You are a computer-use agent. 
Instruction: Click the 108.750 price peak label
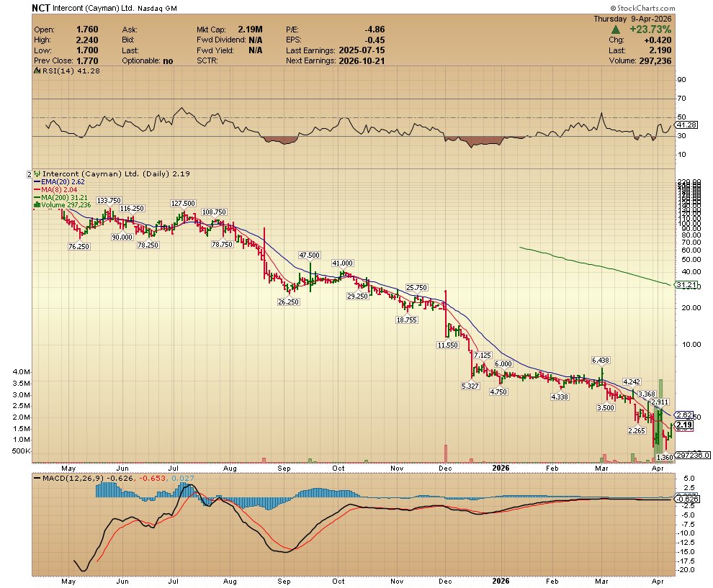click(214, 212)
